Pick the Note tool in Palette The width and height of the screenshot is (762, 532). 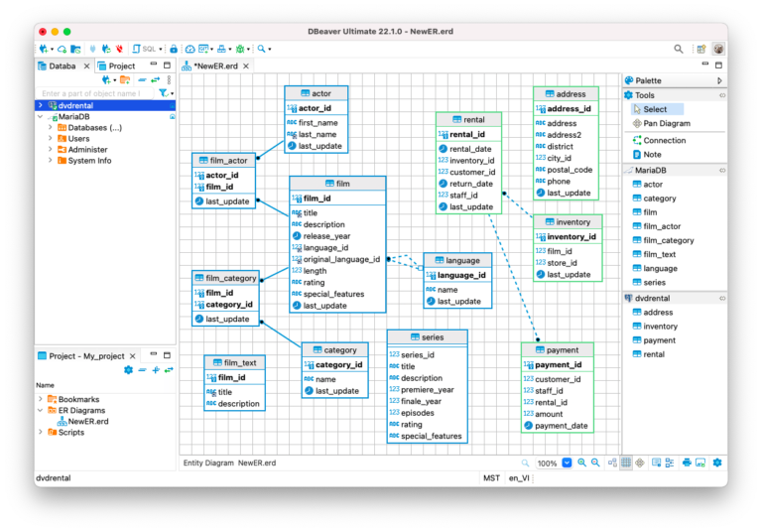(x=647, y=154)
